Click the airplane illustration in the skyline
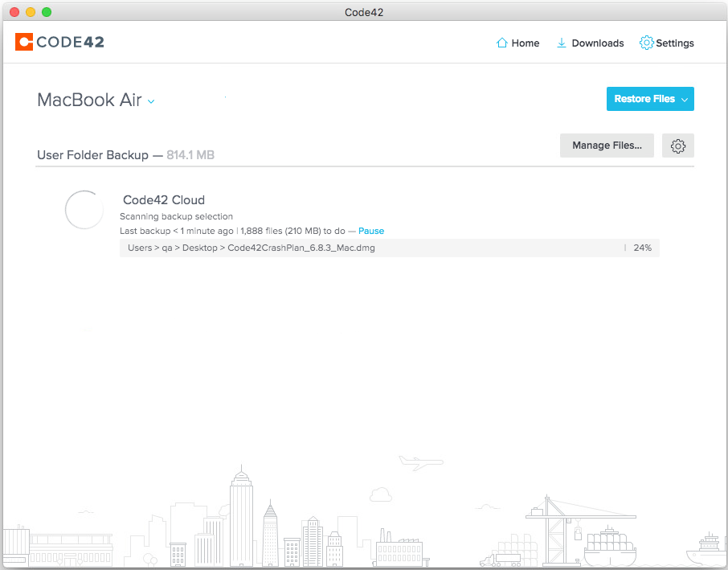 (x=420, y=461)
